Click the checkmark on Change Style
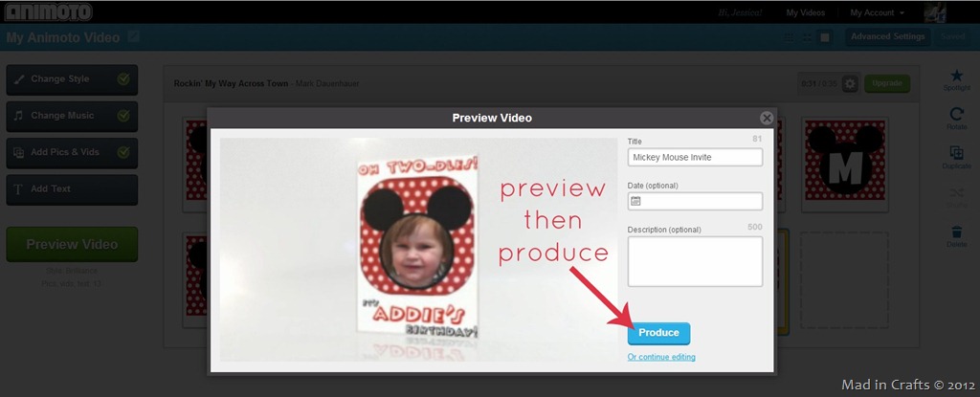Image resolution: width=980 pixels, height=397 pixels. pos(123,79)
